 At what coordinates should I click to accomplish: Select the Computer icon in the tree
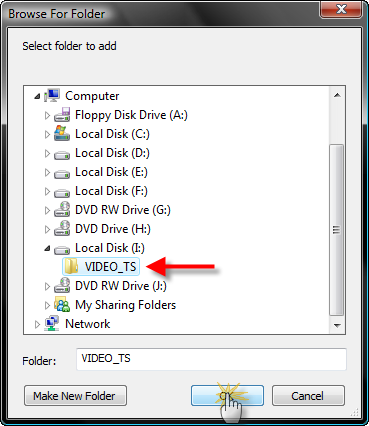(52, 96)
